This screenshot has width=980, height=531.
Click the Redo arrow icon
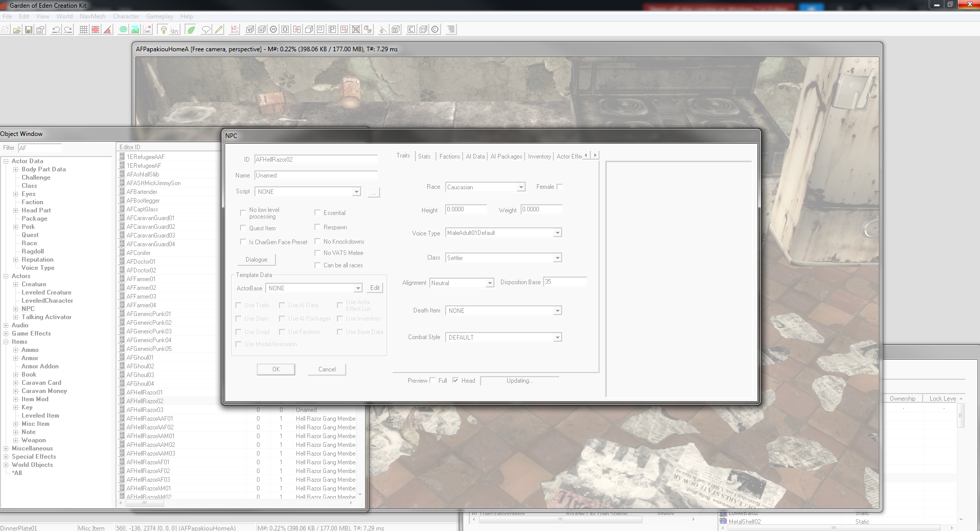tap(68, 30)
